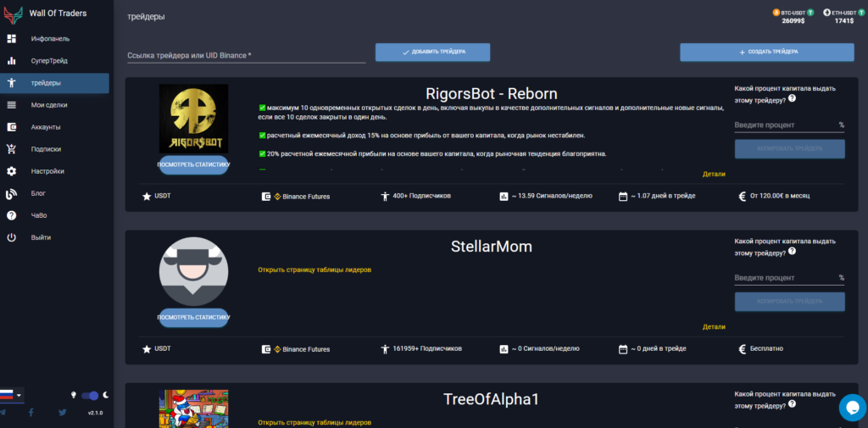
Task: Click the Блог icon in sidebar
Action: pos(11,193)
